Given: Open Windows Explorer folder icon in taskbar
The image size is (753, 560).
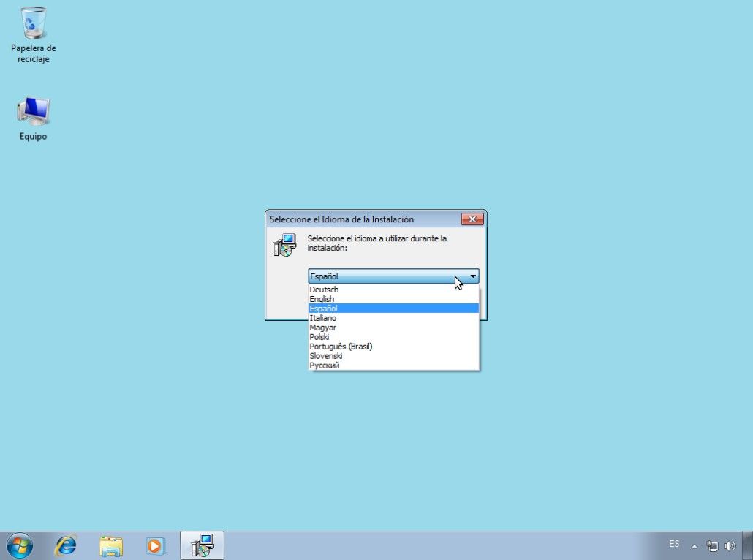Looking at the screenshot, I should 111,545.
